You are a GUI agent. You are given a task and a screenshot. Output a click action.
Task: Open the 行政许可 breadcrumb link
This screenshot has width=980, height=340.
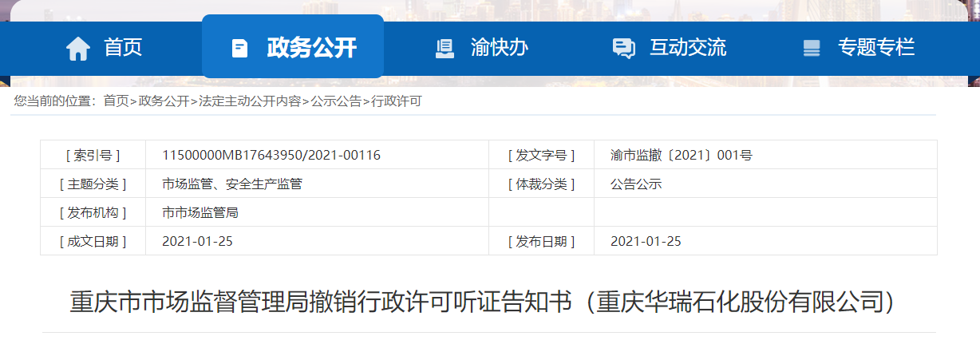pyautogui.click(x=397, y=101)
